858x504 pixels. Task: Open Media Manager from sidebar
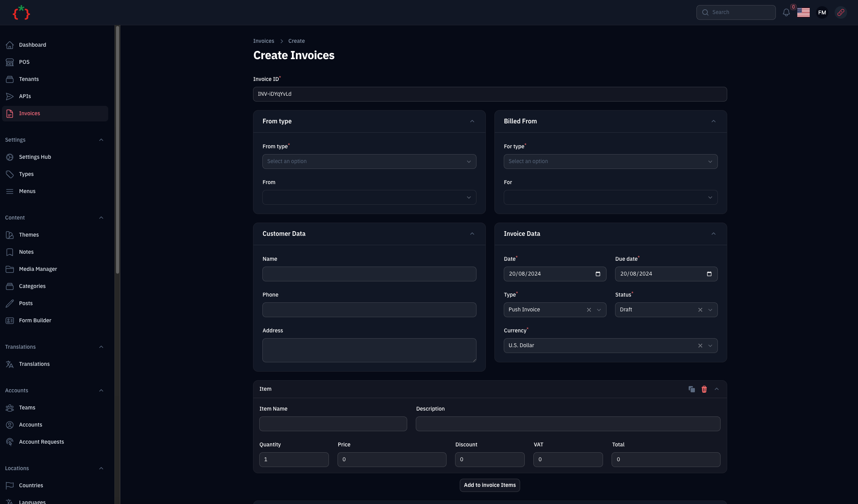(38, 269)
